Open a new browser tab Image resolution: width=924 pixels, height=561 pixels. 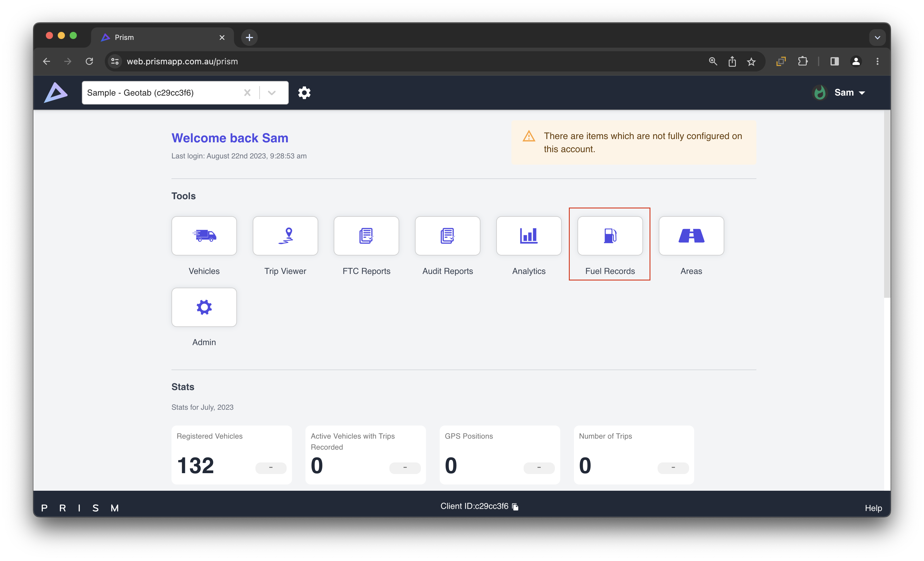[x=249, y=38]
